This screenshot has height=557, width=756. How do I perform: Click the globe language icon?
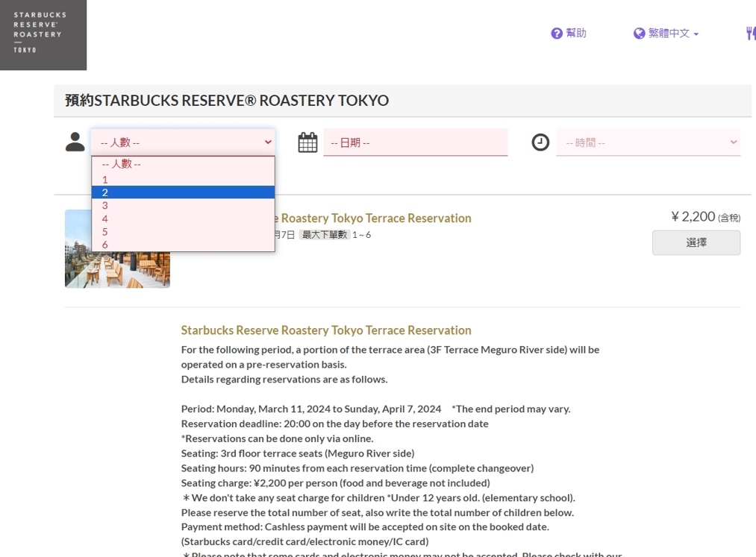(639, 34)
